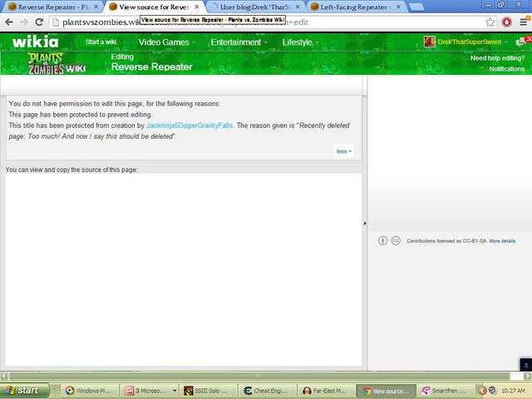
Task: Select the View source taskbar item
Action: (387, 391)
